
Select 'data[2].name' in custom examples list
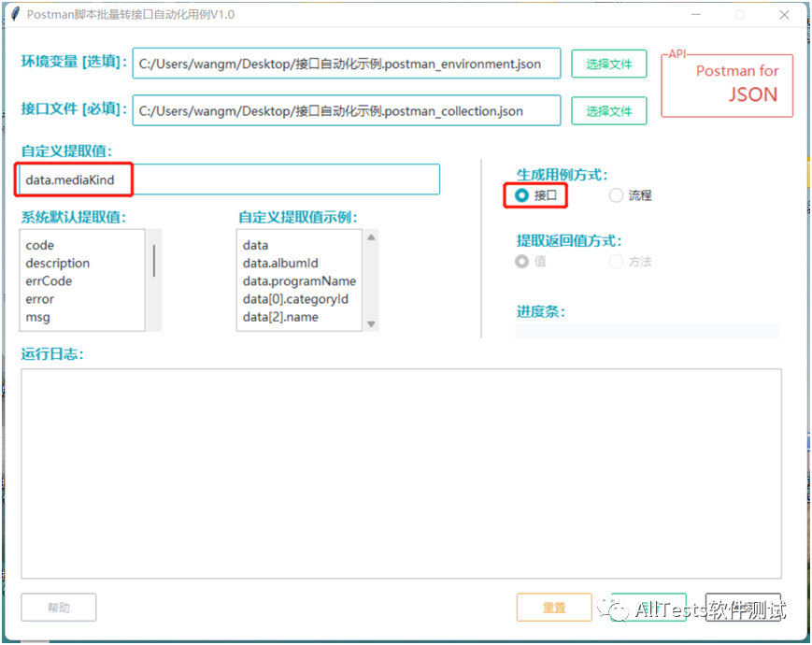pos(280,317)
